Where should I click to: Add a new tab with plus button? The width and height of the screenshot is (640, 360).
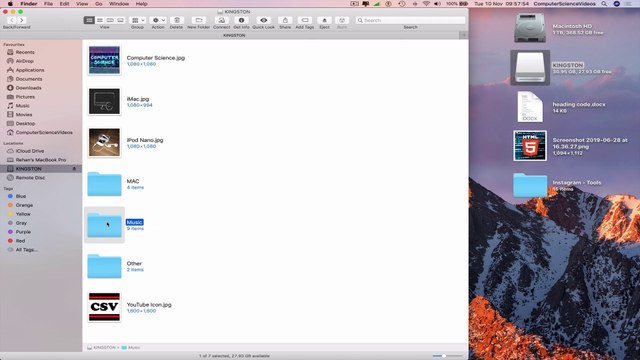pos(464,36)
